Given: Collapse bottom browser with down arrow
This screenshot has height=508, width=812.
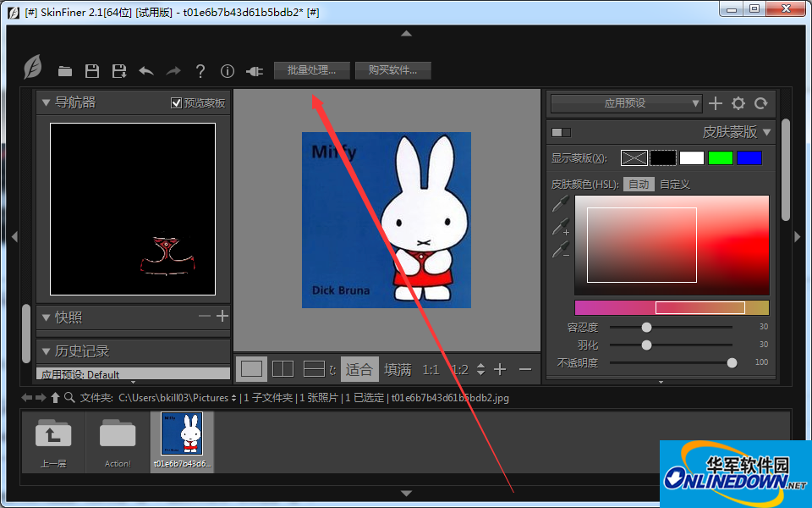Looking at the screenshot, I should point(407,493).
